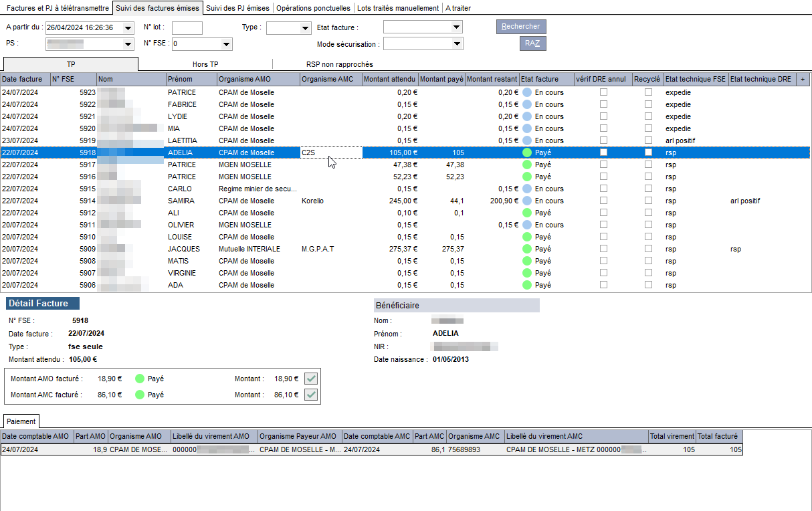The width and height of the screenshot is (812, 511).
Task: Click the green Payé dot beside Montant AMC facturé
Action: click(140, 395)
